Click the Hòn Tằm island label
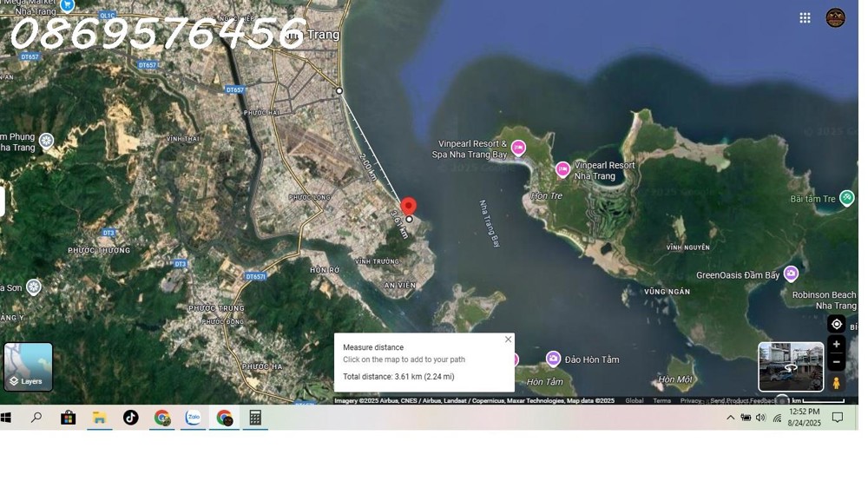868x488 pixels. pos(545,382)
